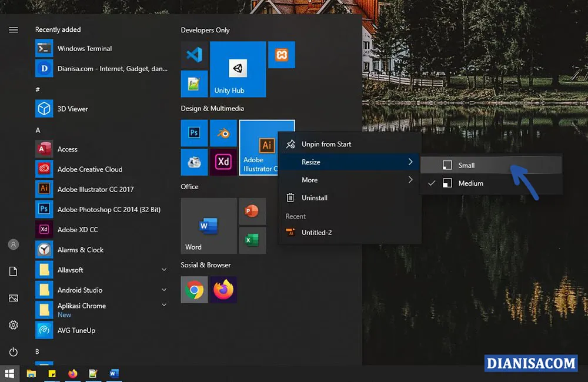
Task: Expand the Android Studio app group
Action: pos(163,290)
